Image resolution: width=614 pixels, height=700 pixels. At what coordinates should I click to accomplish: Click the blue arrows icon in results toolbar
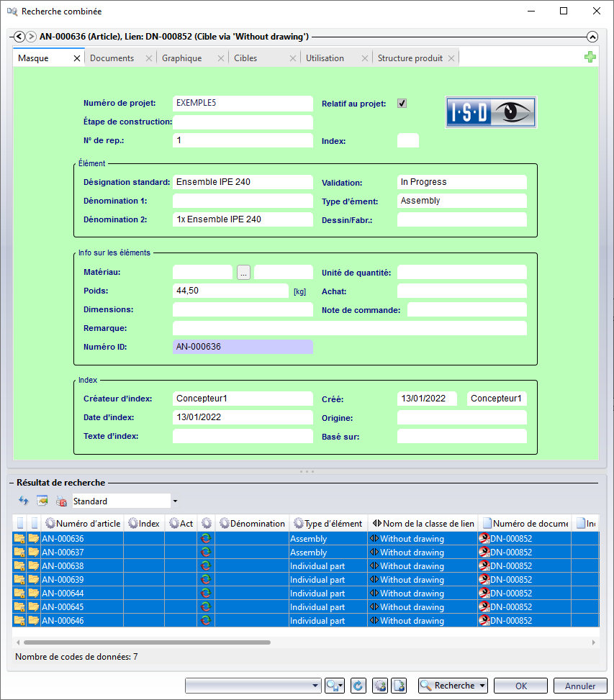[x=23, y=501]
